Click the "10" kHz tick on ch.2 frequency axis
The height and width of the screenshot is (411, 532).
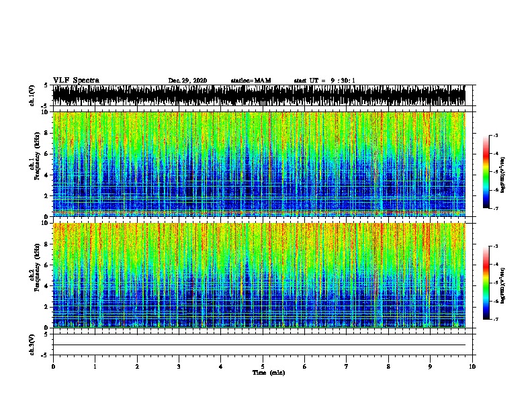(46, 223)
